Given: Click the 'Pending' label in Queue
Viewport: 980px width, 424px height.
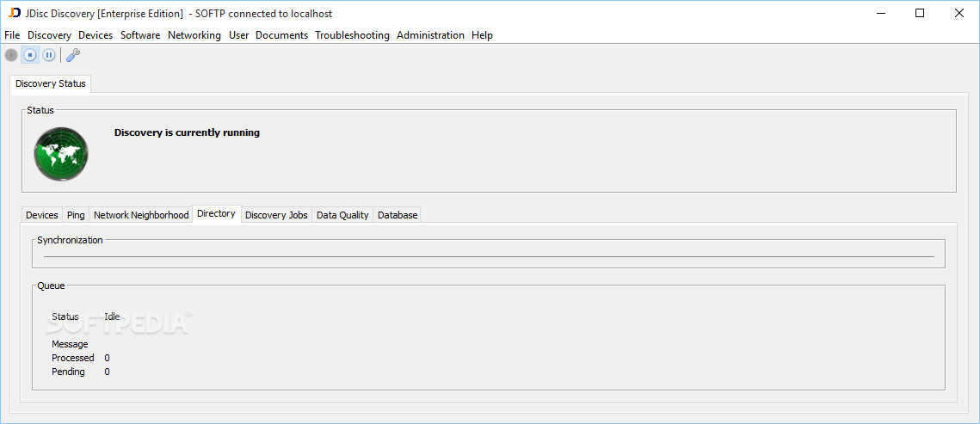Looking at the screenshot, I should point(68,372).
